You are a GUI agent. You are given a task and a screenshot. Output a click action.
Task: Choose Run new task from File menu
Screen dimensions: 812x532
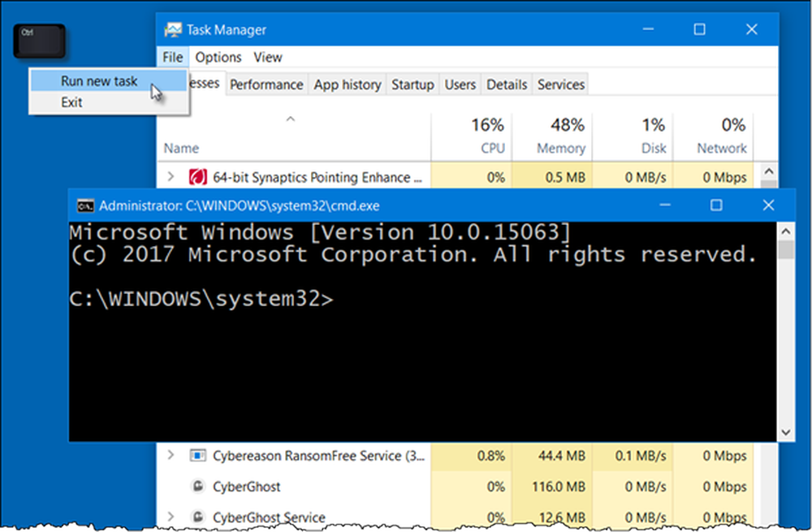point(99,81)
